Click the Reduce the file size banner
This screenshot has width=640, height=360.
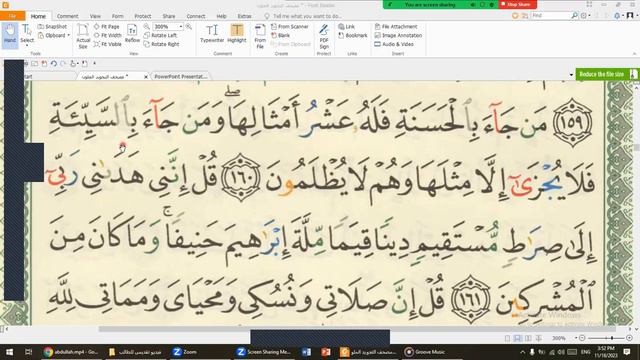(x=607, y=74)
